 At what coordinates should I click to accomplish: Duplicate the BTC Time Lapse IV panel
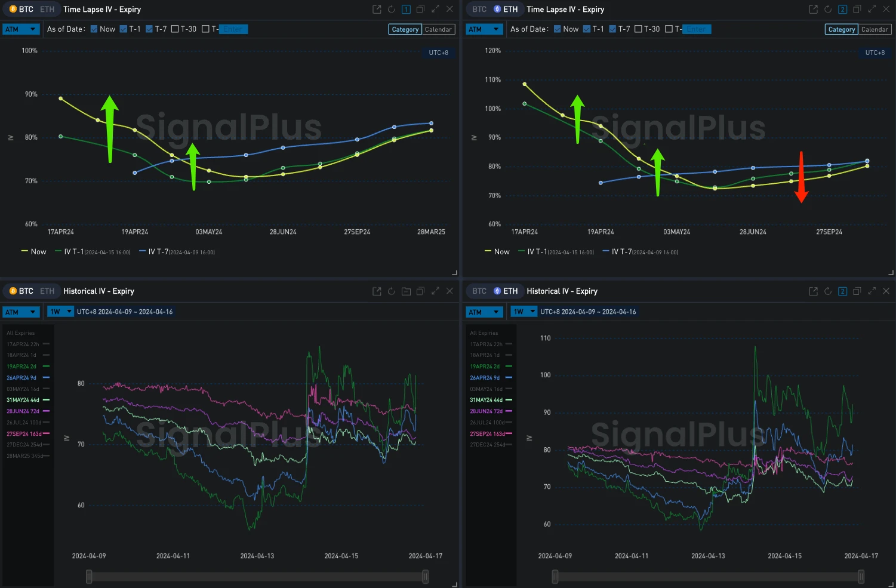[421, 9]
